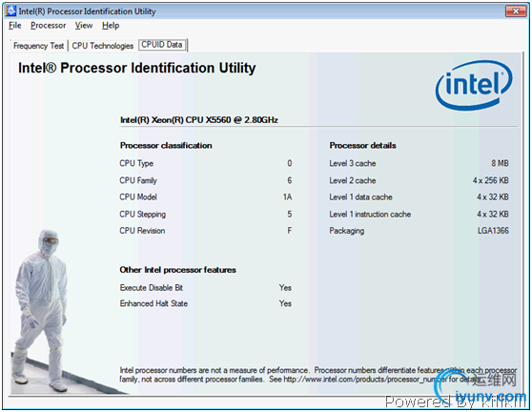Click the 'Enhanced Halt State' label
Screen dimensions: 532x412
153,303
